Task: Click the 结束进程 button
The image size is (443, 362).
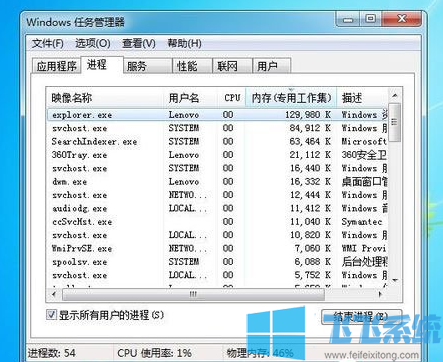Action: click(361, 317)
